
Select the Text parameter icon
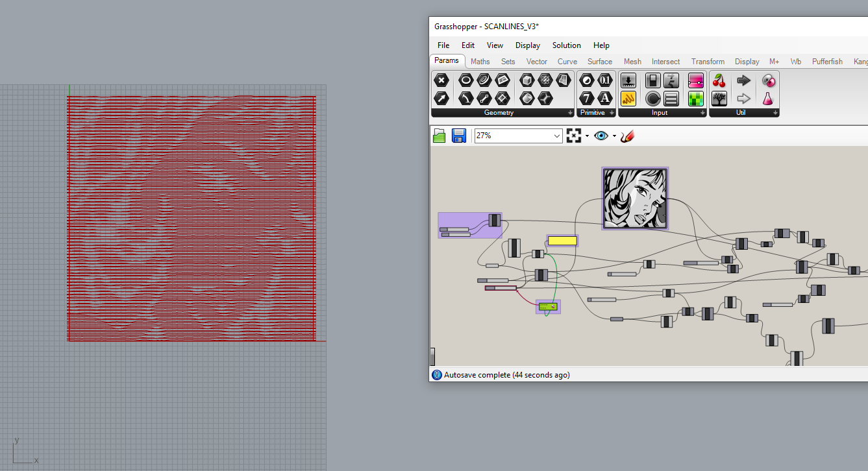click(x=604, y=98)
